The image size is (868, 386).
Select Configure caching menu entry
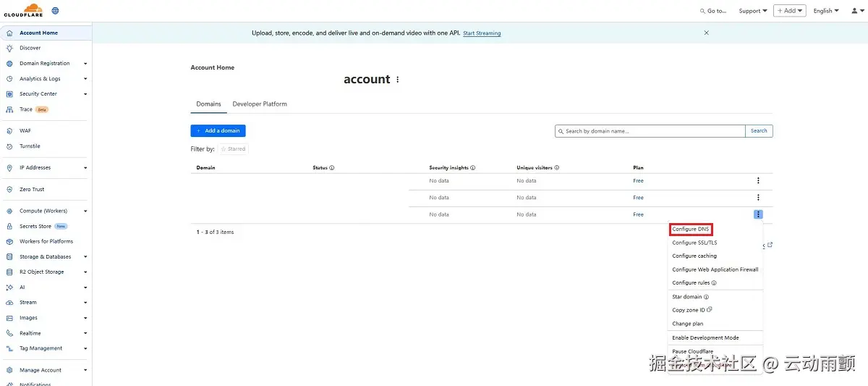point(694,256)
